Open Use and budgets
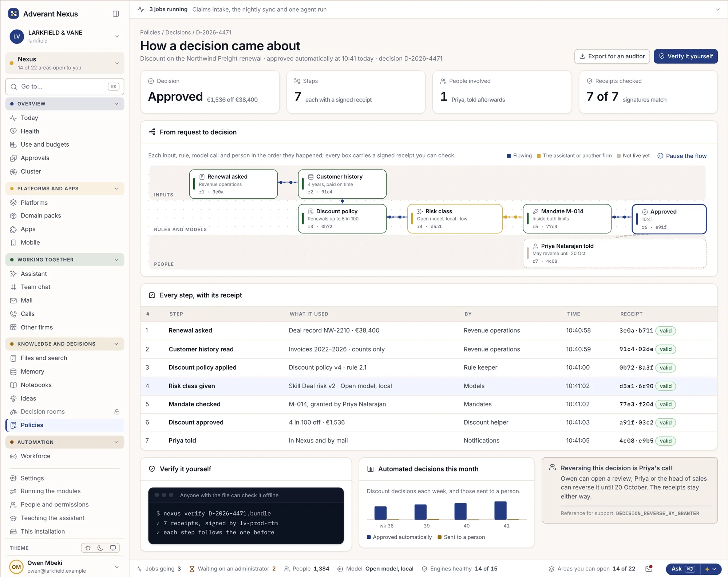Viewport: 728px width, 577px height. click(65, 144)
